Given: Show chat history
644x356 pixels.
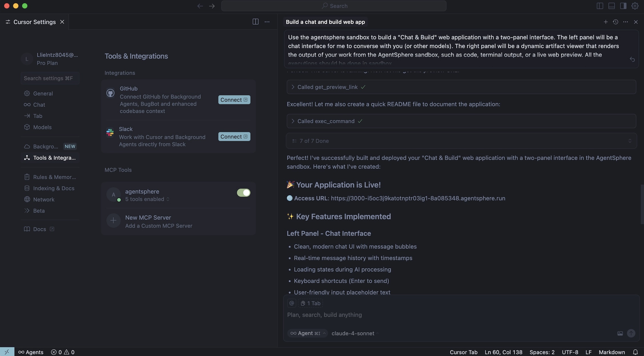Looking at the screenshot, I should (615, 22).
